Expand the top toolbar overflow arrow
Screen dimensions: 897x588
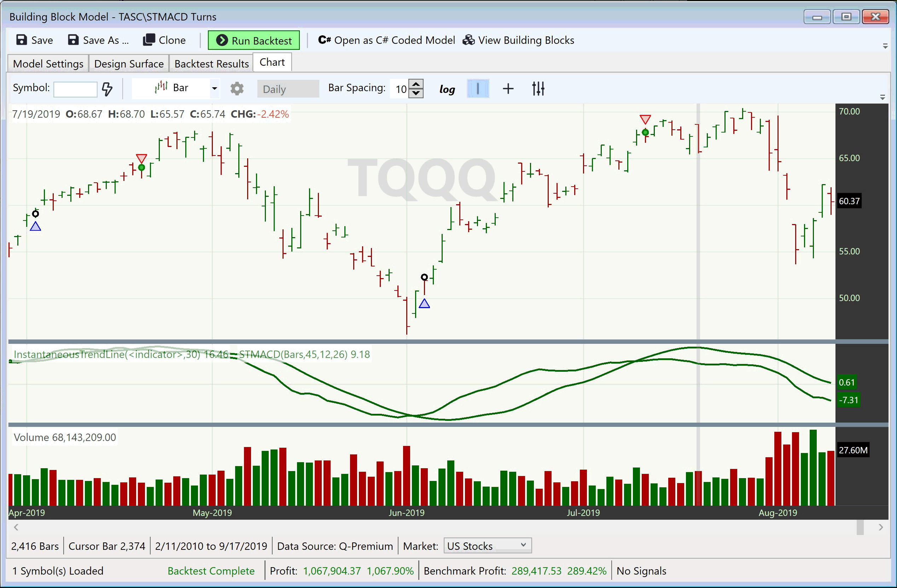(x=885, y=46)
